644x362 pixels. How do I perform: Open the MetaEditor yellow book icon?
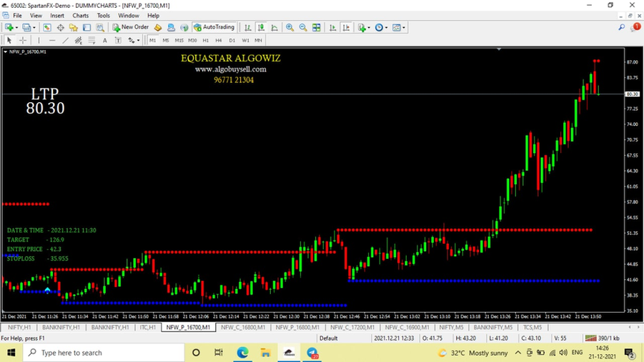(x=158, y=27)
